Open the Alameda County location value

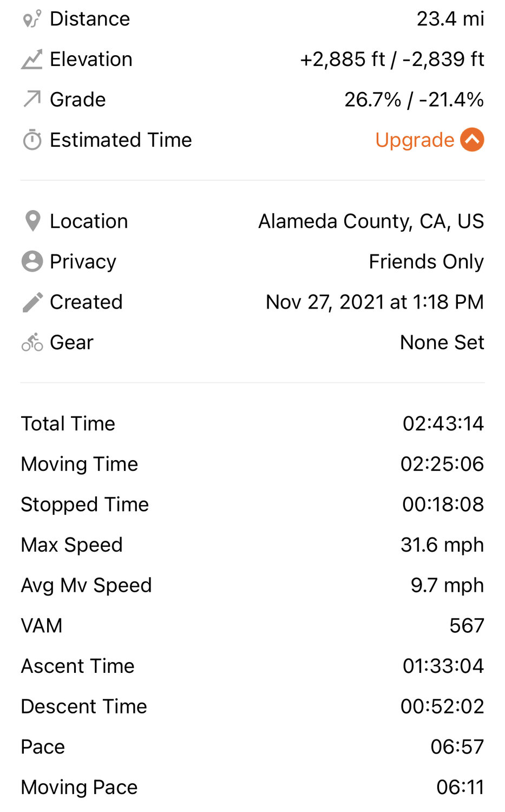[x=371, y=221]
